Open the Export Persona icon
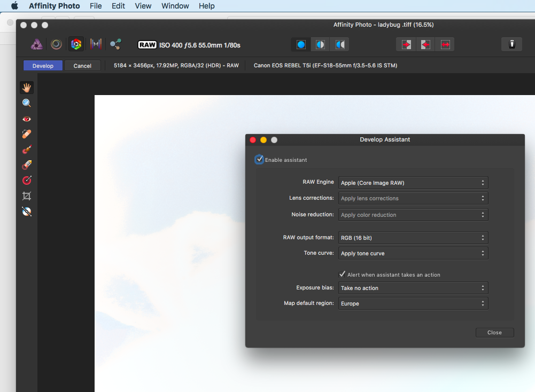This screenshot has height=392, width=535. 115,44
